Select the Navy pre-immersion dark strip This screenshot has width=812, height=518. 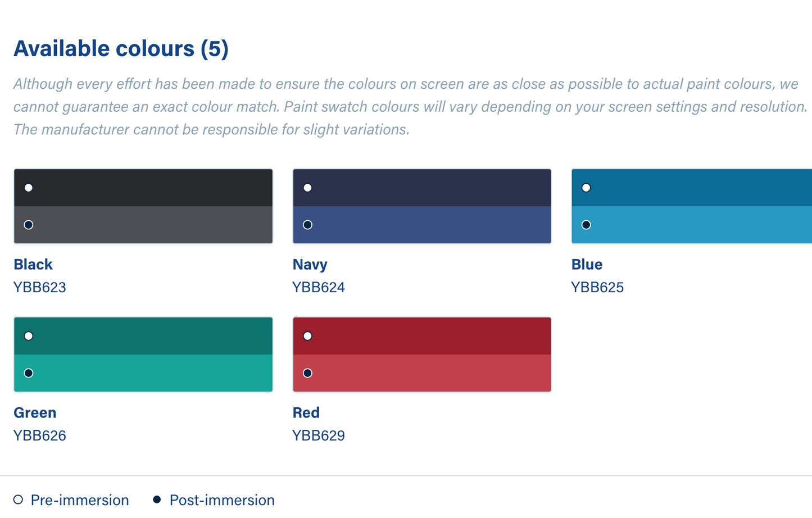(x=421, y=188)
